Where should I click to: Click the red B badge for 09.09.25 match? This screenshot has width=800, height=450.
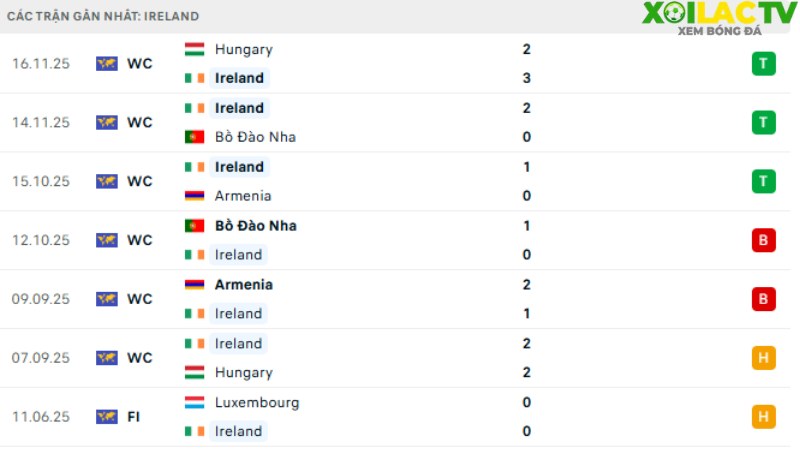point(763,299)
